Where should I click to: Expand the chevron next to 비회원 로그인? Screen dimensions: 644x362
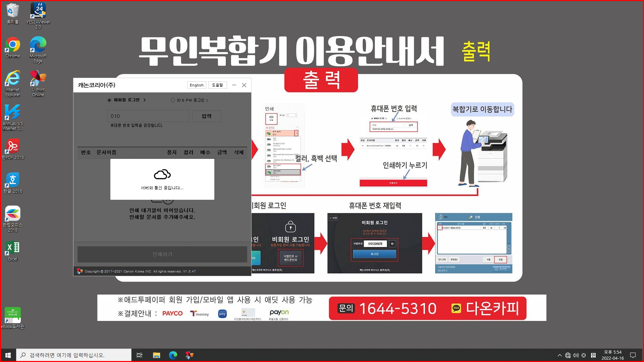(145, 100)
